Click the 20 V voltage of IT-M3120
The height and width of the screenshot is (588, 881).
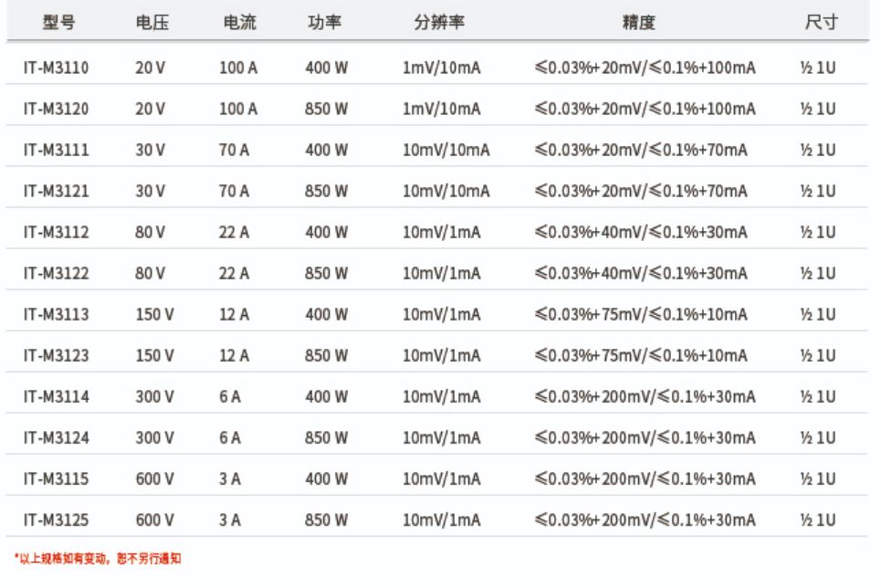point(150,109)
